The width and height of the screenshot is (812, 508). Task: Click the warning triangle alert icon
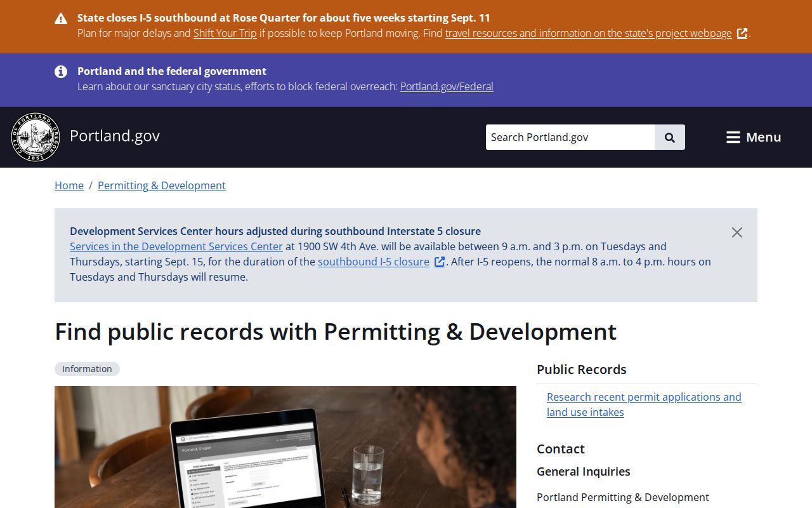(x=61, y=18)
